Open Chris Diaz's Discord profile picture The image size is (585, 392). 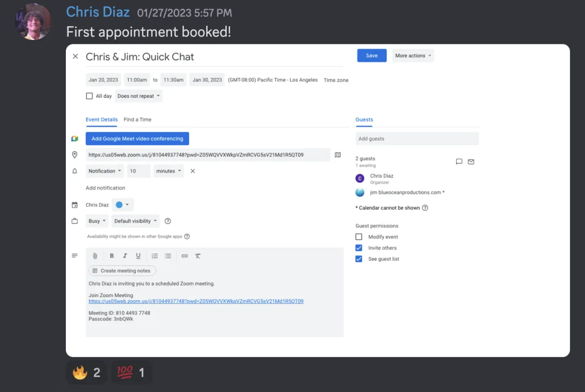33,22
